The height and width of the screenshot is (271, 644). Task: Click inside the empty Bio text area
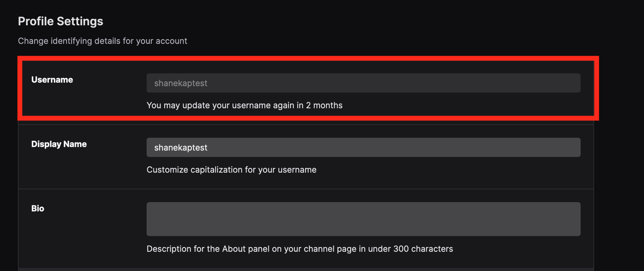click(x=363, y=219)
